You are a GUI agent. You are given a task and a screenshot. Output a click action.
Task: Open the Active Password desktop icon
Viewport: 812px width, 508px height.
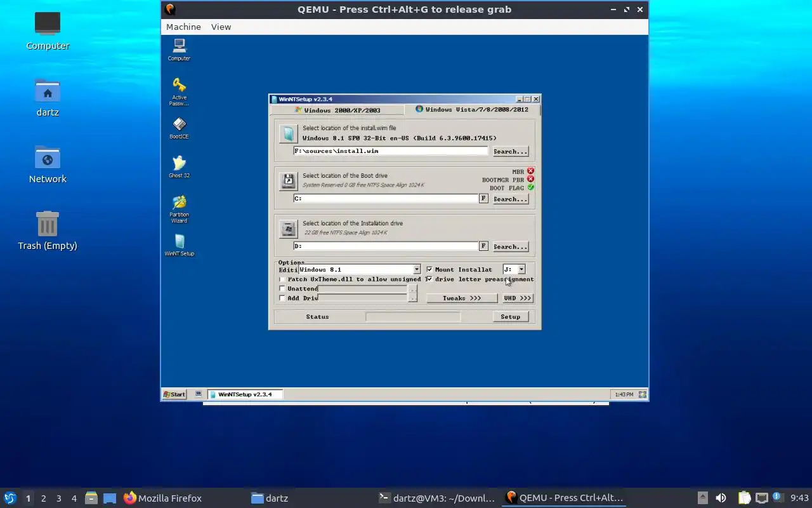click(x=180, y=92)
